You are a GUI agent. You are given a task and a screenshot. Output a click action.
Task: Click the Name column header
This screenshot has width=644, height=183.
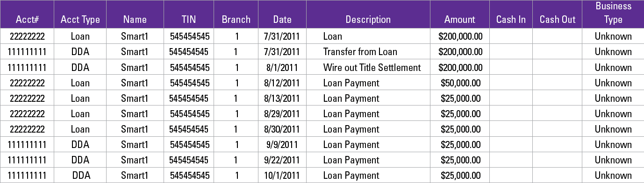(135, 20)
